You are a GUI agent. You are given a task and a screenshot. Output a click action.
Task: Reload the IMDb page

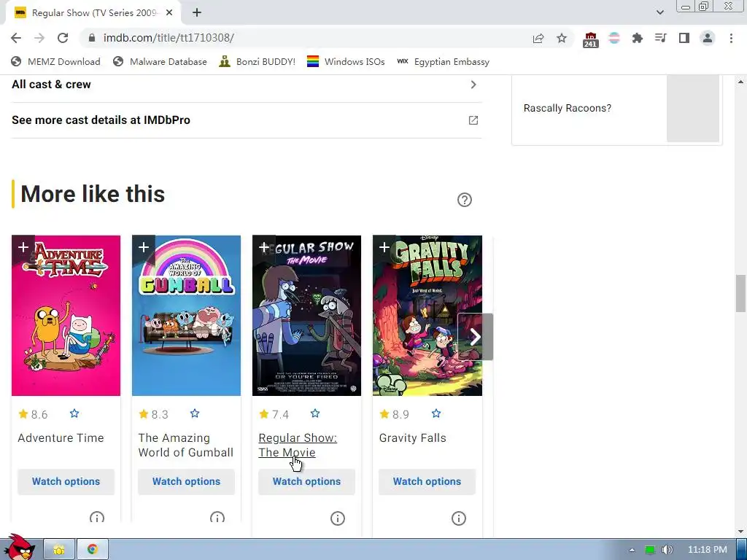pos(63,38)
